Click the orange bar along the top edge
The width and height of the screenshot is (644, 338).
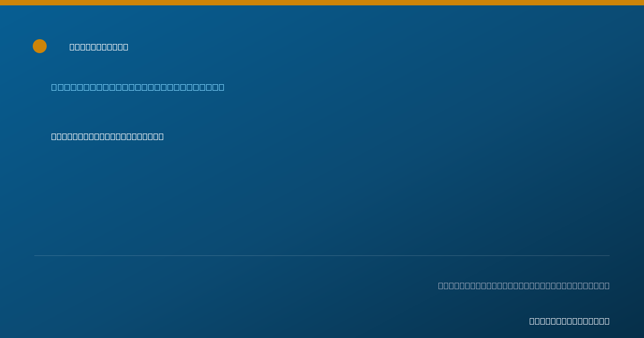(322, 3)
